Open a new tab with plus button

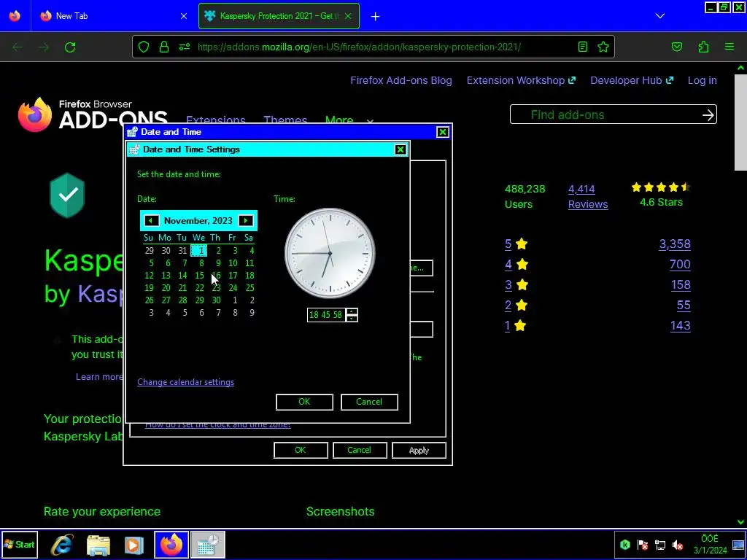click(x=376, y=17)
